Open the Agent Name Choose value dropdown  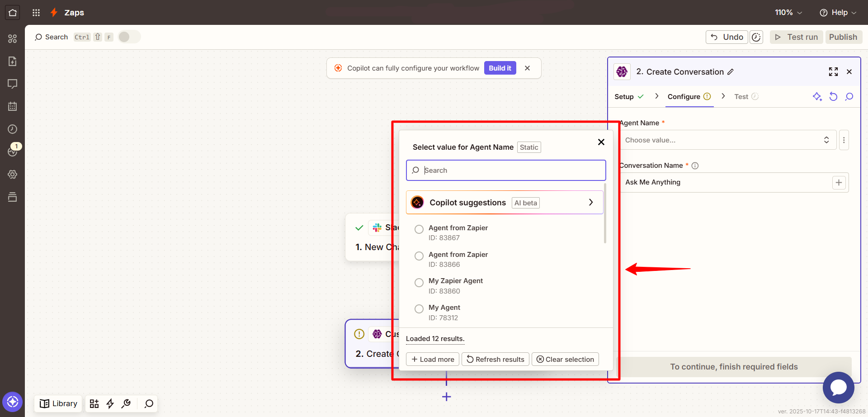point(728,140)
